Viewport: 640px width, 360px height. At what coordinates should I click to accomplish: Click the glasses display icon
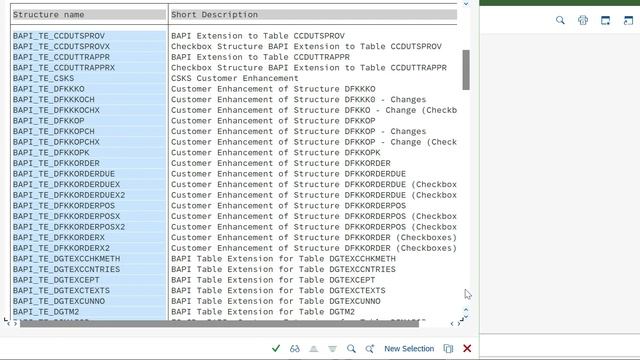click(x=295, y=349)
